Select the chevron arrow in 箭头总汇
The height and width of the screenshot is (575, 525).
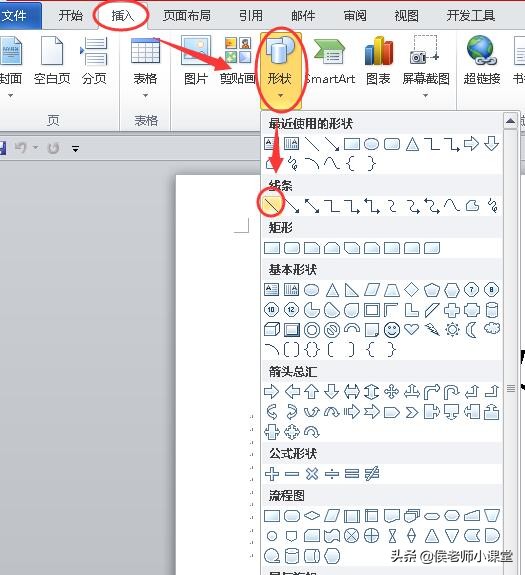(412, 412)
